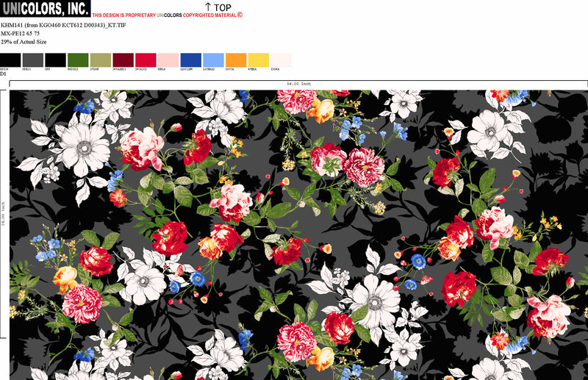
Task: Pick the light sky blue swatch
Action: (x=213, y=60)
